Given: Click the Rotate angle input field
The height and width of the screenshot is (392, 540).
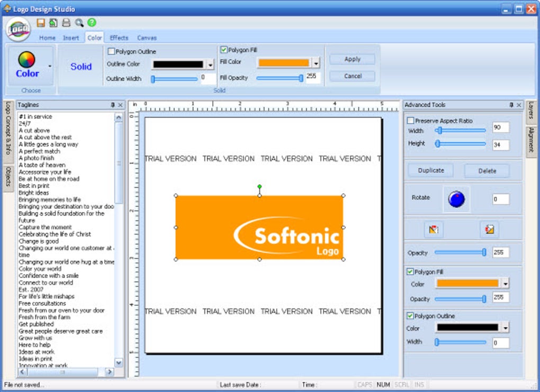Looking at the screenshot, I should 500,199.
